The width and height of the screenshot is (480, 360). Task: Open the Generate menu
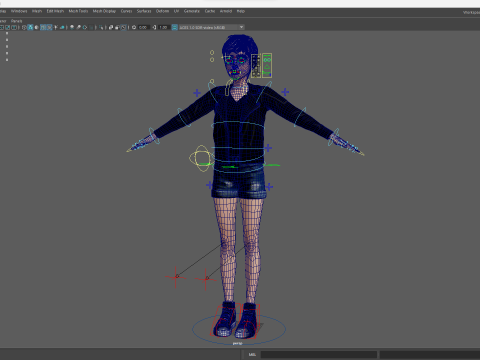point(192,11)
